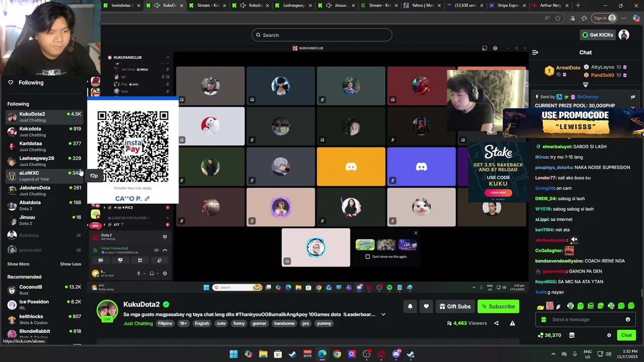Viewport: 644px width, 362px height.
Task: Open Jinuuu channel in sidebar
Action: (x=44, y=220)
